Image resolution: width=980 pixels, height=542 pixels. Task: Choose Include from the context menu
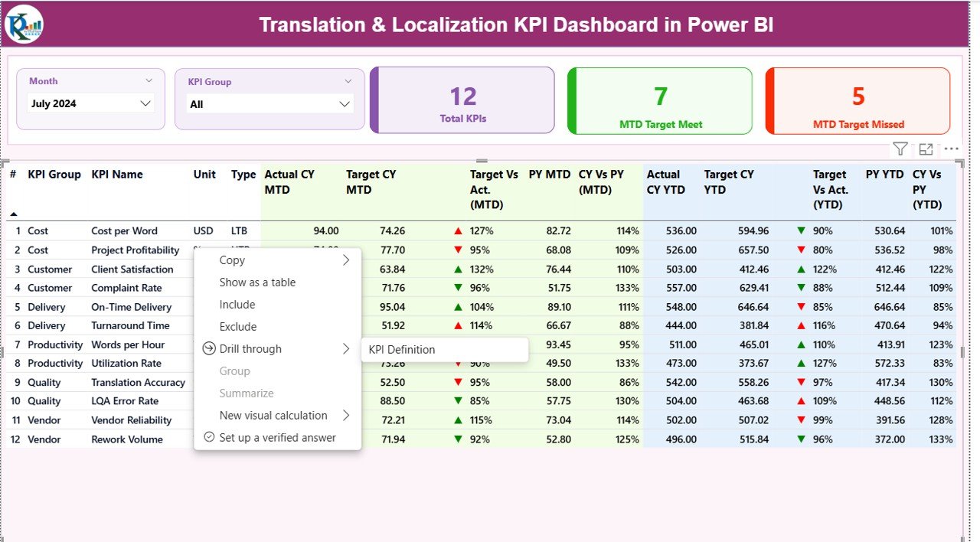pyautogui.click(x=237, y=305)
